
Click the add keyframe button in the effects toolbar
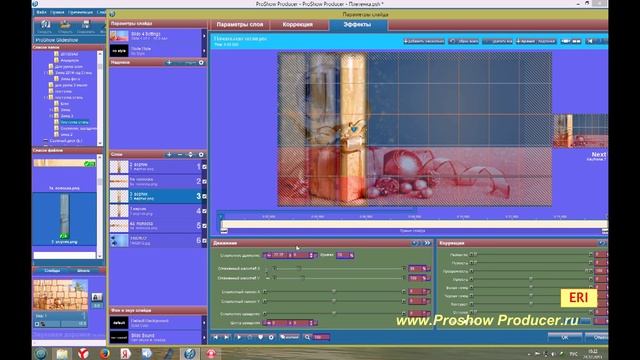click(x=424, y=41)
